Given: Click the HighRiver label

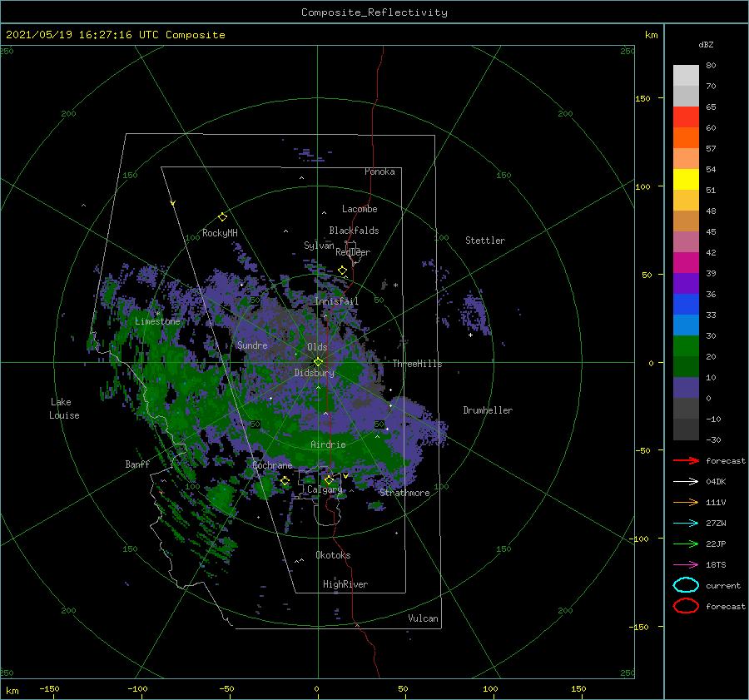Looking at the screenshot, I should coord(345,584).
